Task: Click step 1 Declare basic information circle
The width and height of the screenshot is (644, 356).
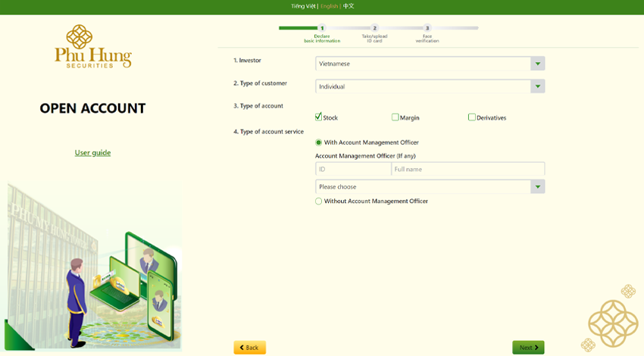Action: [x=322, y=28]
